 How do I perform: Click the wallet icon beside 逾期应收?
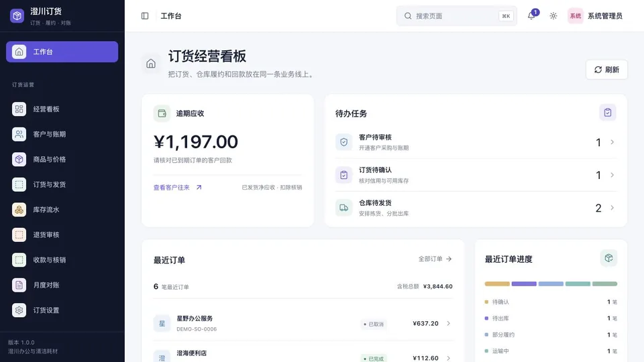click(x=162, y=113)
